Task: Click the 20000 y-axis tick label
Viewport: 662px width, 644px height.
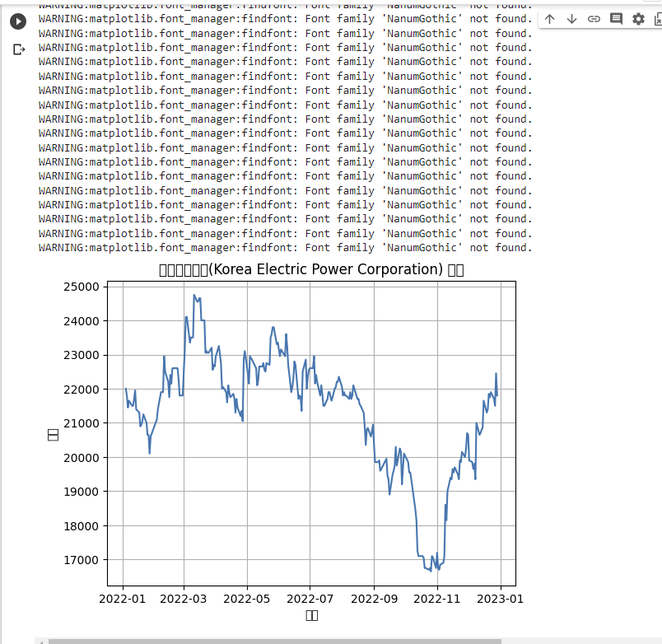Action: point(82,457)
